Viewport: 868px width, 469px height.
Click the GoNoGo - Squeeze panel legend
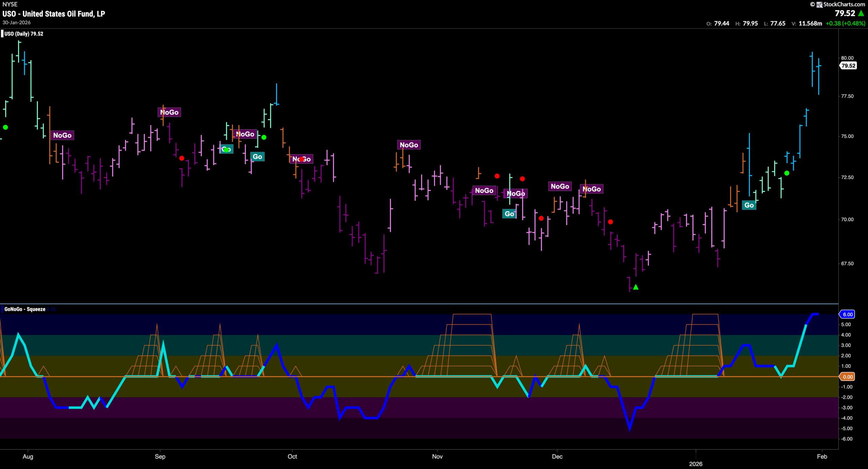[25, 309]
